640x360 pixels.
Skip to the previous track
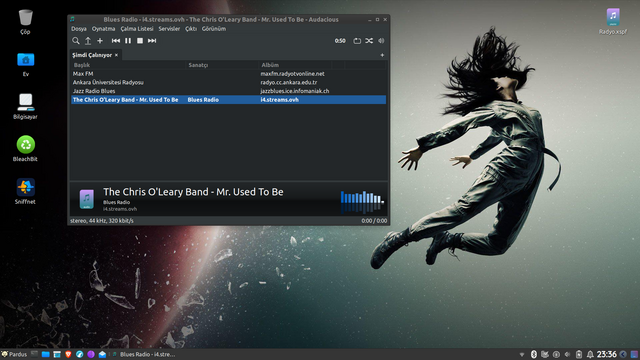click(x=116, y=41)
